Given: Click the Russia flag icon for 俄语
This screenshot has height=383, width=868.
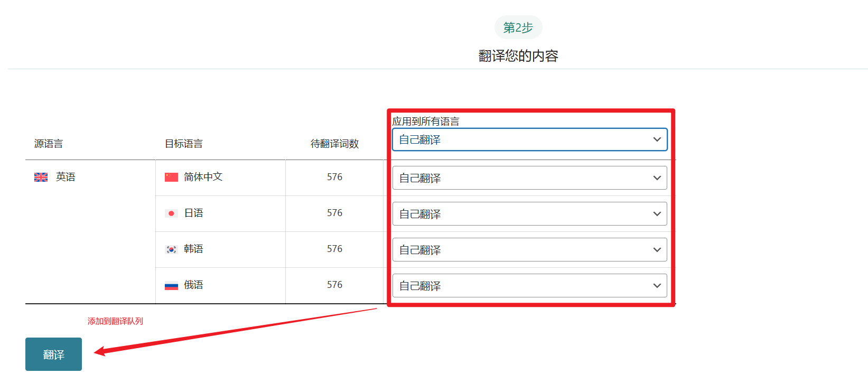Looking at the screenshot, I should point(171,285).
